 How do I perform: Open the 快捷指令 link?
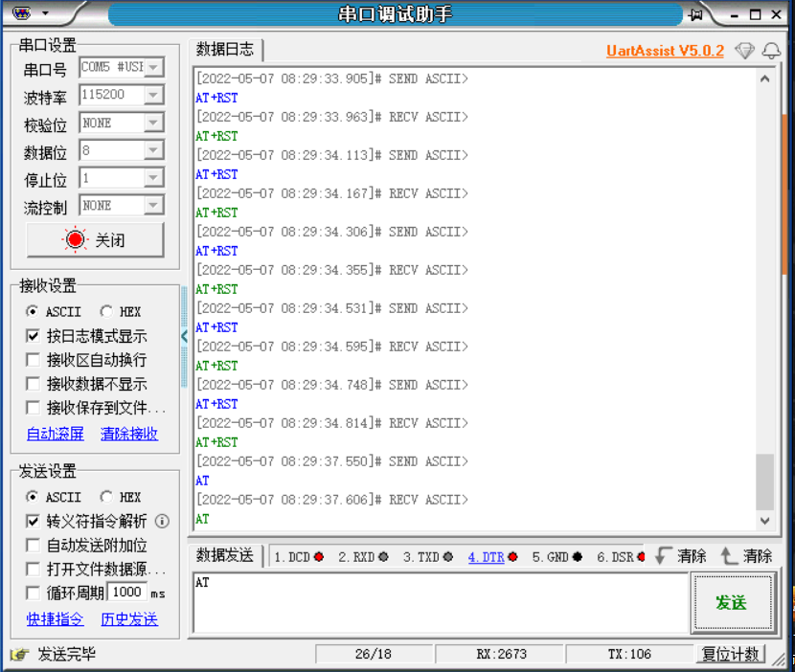(56, 619)
